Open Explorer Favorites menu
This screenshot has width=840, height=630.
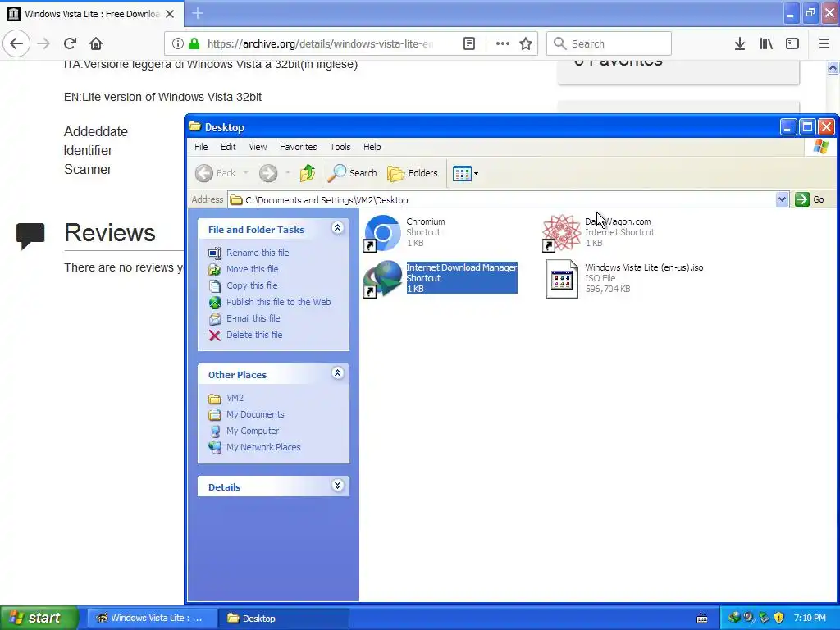(x=299, y=147)
